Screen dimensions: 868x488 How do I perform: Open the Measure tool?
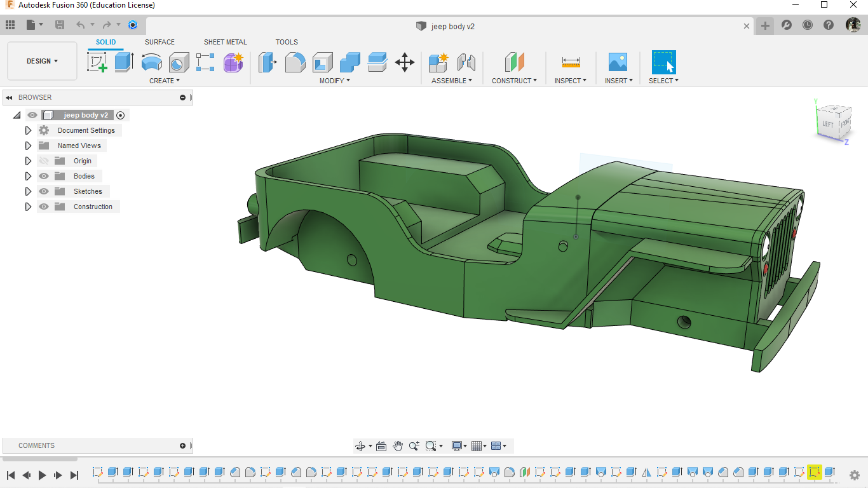click(571, 62)
